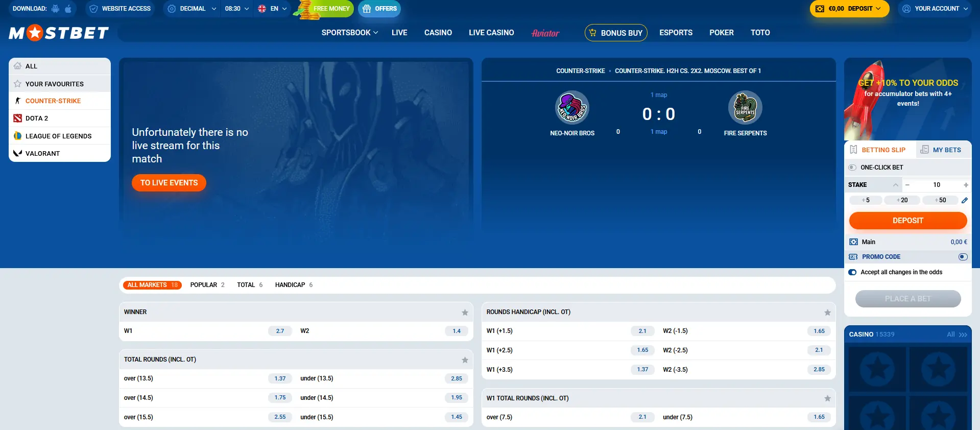
Task: Open the €0,00 Deposit dropdown
Action: tap(849, 9)
